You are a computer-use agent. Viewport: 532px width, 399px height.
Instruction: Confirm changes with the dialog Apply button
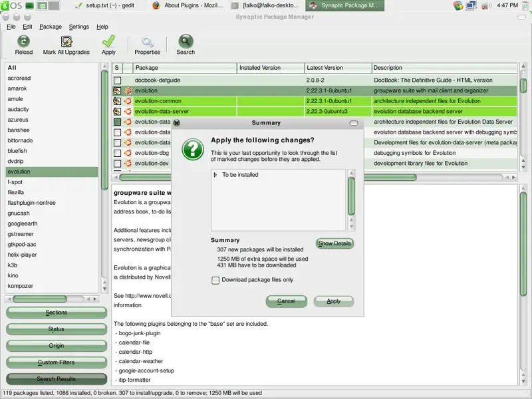334,301
